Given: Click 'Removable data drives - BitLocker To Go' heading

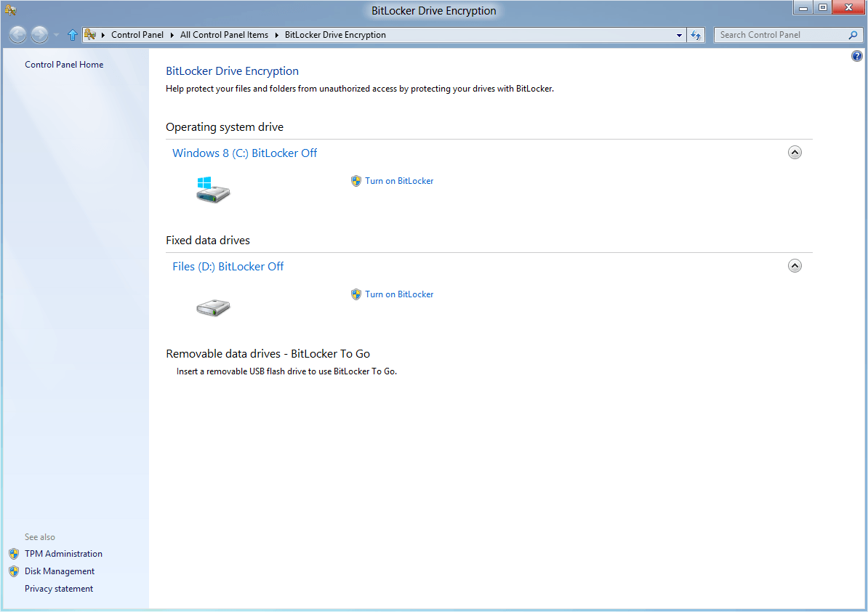Looking at the screenshot, I should tap(268, 354).
